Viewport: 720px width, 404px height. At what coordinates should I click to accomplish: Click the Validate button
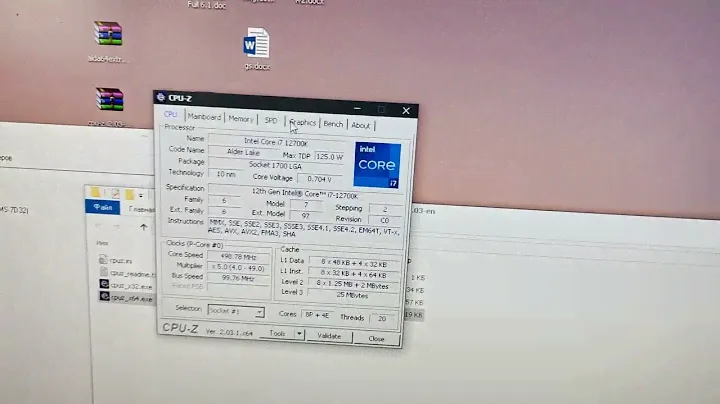tap(329, 336)
